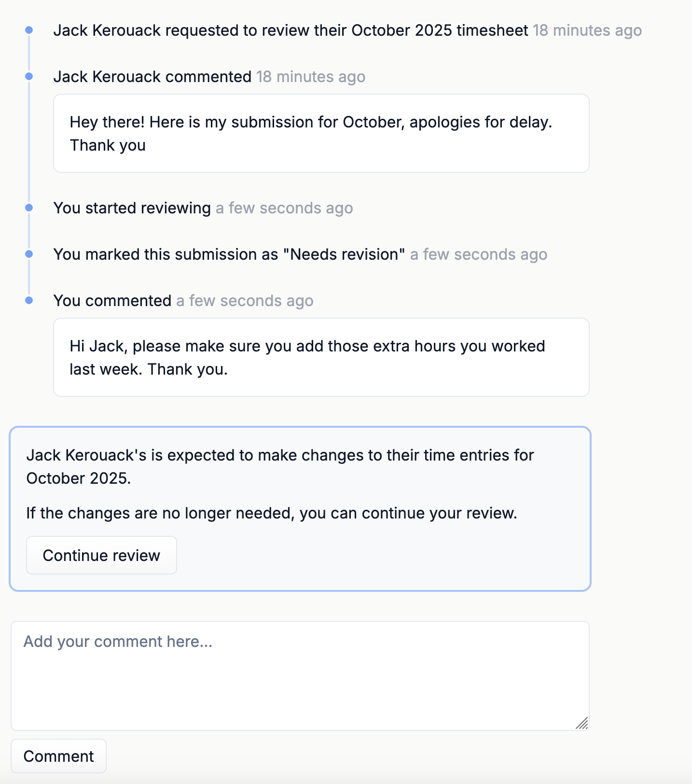Image resolution: width=692 pixels, height=784 pixels.
Task: Click 18 minutes ago on Jack's comment
Action: (x=310, y=77)
